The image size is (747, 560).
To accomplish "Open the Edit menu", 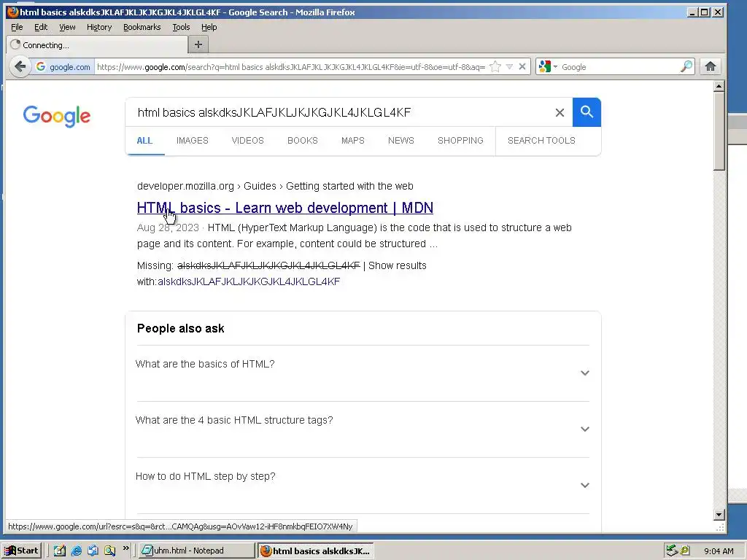I will click(41, 27).
